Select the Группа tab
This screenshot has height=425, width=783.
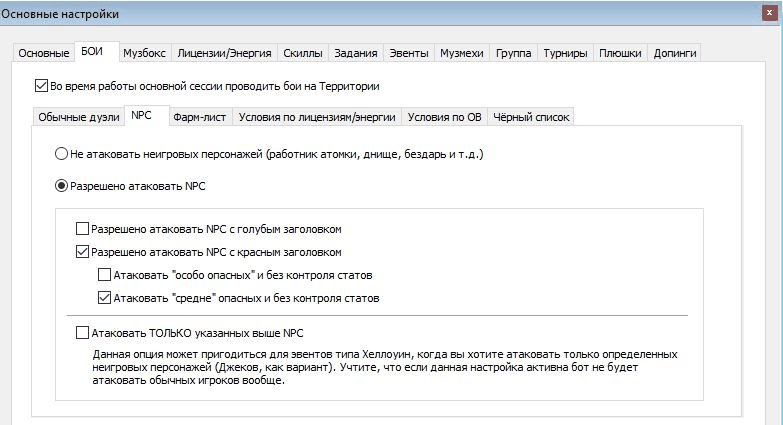point(513,53)
